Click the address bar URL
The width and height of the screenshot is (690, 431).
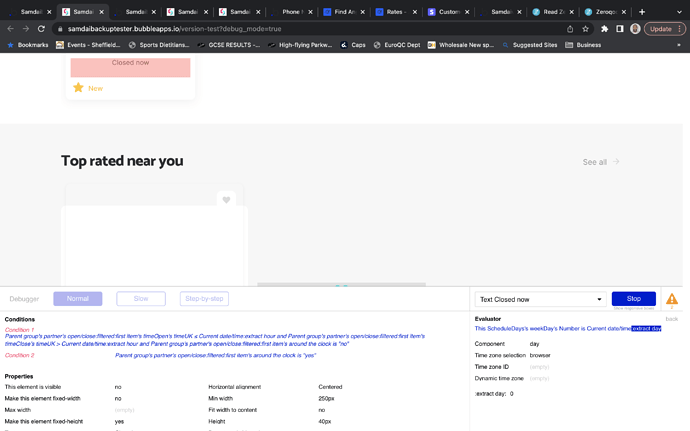coord(174,29)
